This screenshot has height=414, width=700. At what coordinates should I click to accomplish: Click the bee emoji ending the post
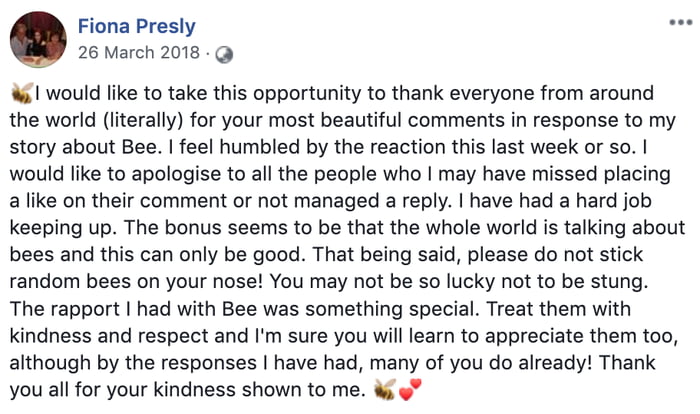[x=383, y=387]
